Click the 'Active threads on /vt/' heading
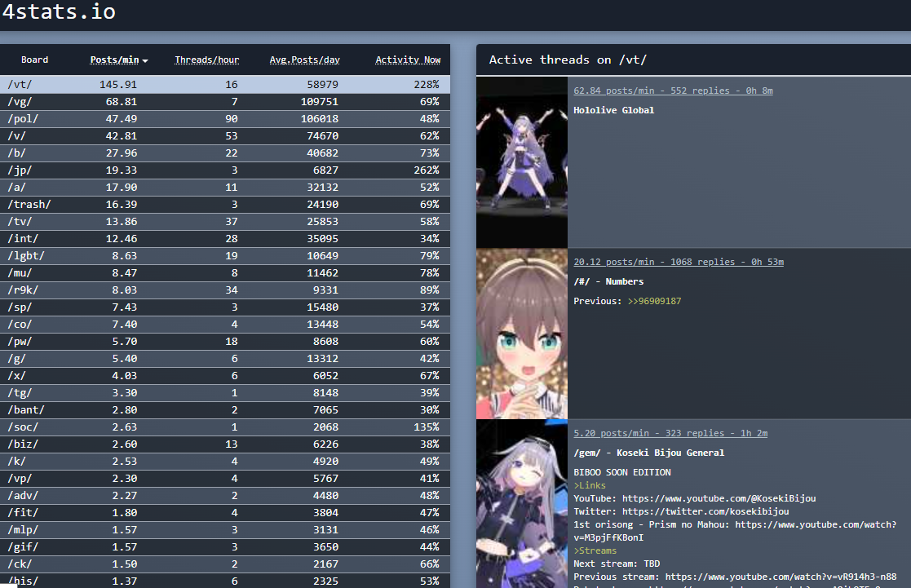Viewport: 911px width, 588px height. pyautogui.click(x=568, y=60)
